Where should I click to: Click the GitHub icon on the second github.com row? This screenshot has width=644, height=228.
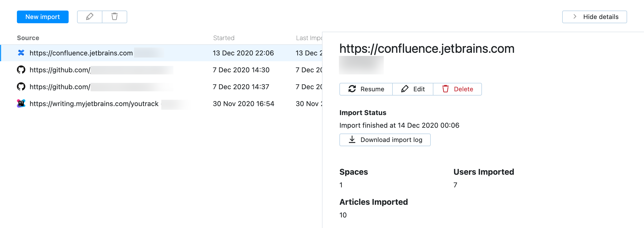click(21, 87)
